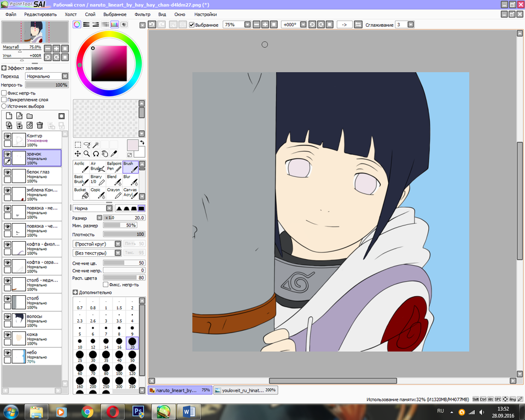Show the color wheel panel icon
525x420 pixels.
pyautogui.click(x=77, y=25)
